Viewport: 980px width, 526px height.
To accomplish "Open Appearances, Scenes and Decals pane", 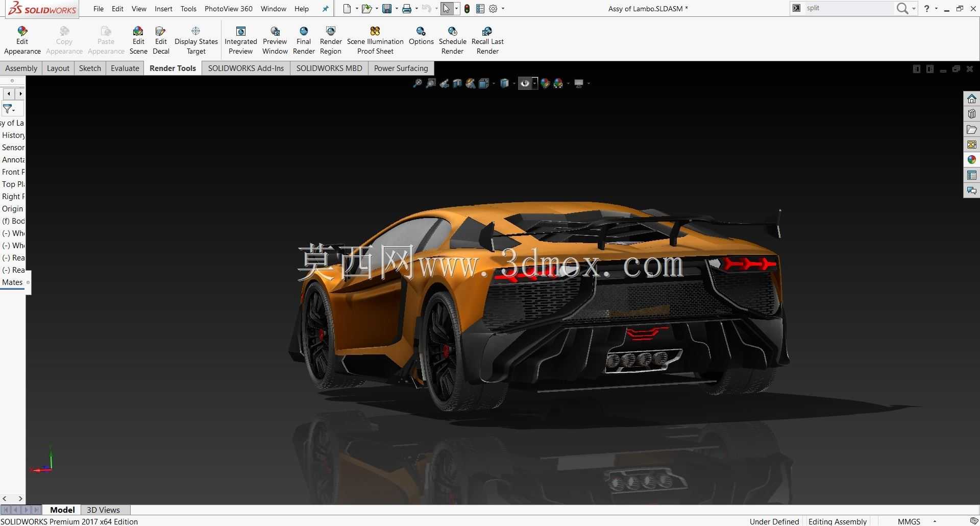I will point(972,160).
